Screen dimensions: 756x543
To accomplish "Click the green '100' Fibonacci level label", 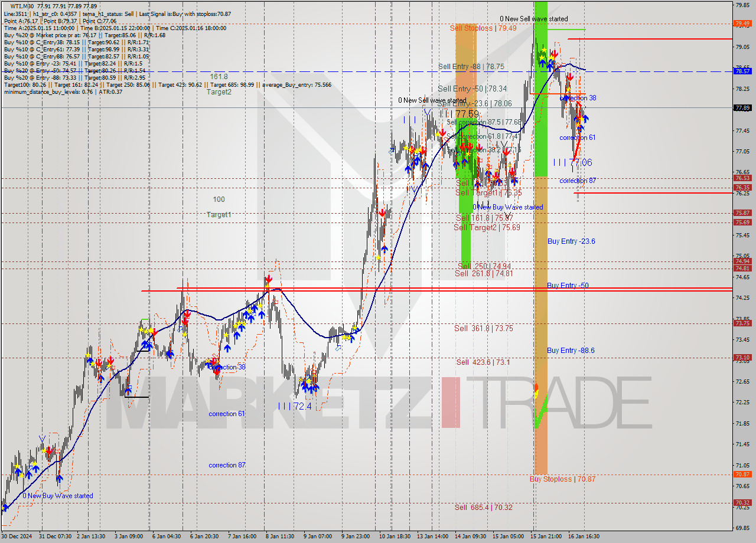I will click(219, 199).
